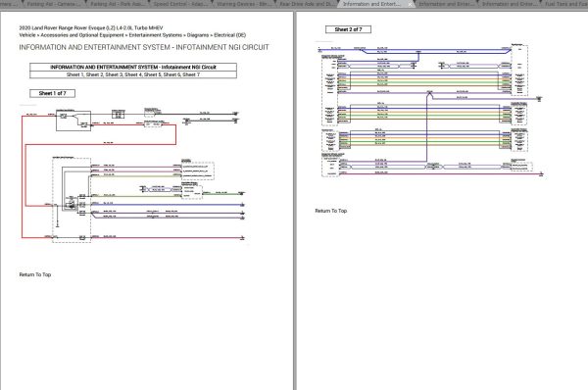Switch to Rear Drive Axle tab
The image size is (588, 390).
tap(307, 4)
